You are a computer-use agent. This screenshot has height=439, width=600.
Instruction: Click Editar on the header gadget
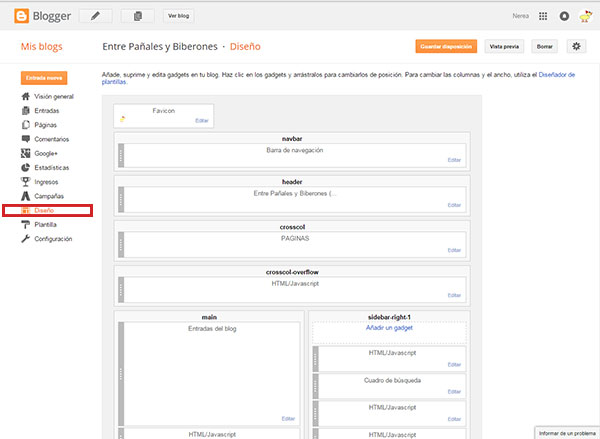coord(454,205)
